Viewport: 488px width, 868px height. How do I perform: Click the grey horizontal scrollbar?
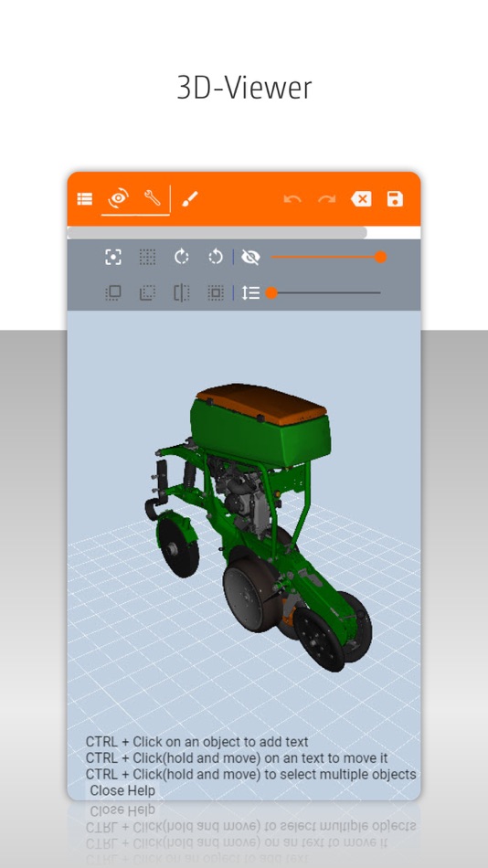(x=217, y=232)
